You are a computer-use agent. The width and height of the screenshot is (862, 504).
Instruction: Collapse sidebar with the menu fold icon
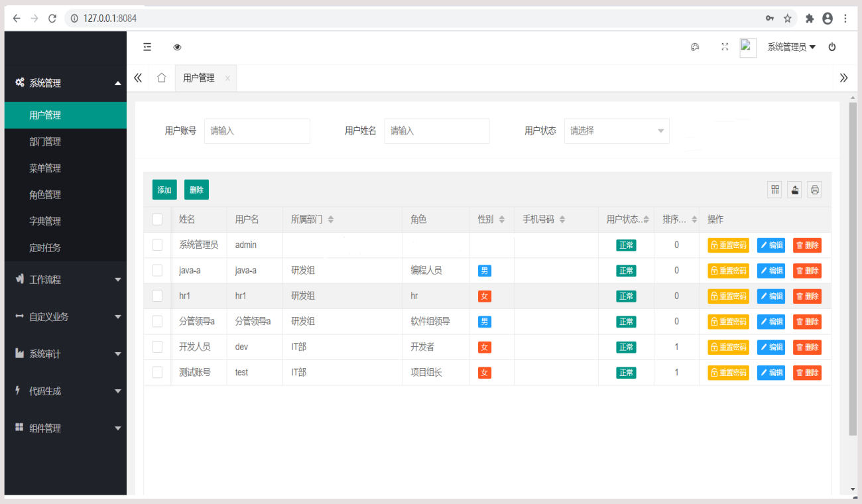(x=147, y=47)
